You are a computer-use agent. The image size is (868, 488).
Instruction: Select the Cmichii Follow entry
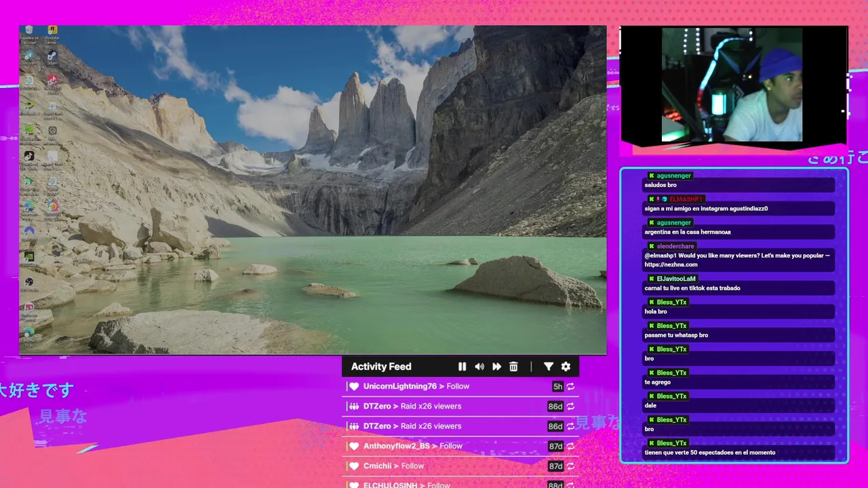(460, 466)
